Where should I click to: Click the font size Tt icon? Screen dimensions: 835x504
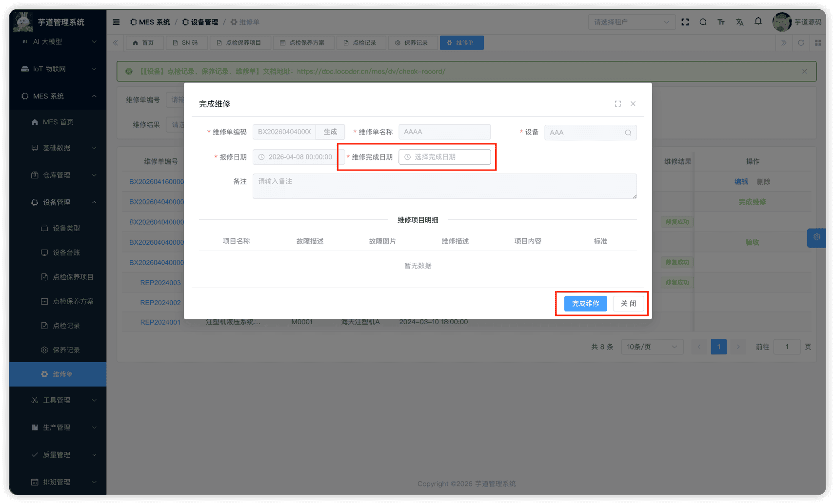tap(721, 21)
